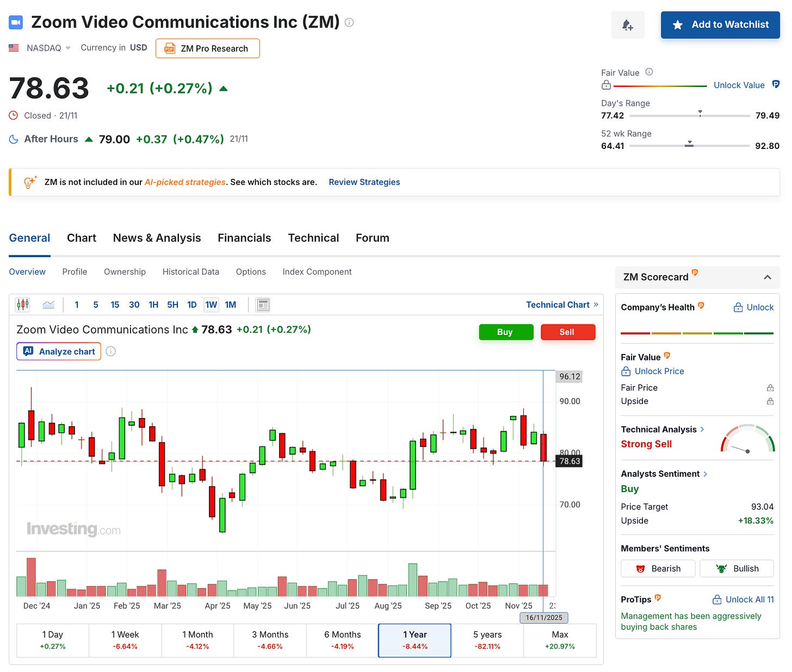Click lock icon on Upside row

pos(770,401)
